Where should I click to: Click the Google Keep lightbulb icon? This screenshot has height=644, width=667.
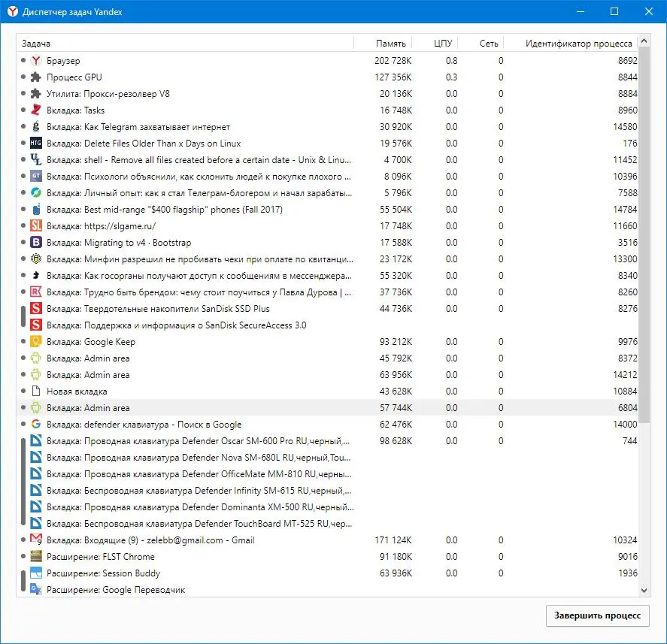click(x=36, y=342)
